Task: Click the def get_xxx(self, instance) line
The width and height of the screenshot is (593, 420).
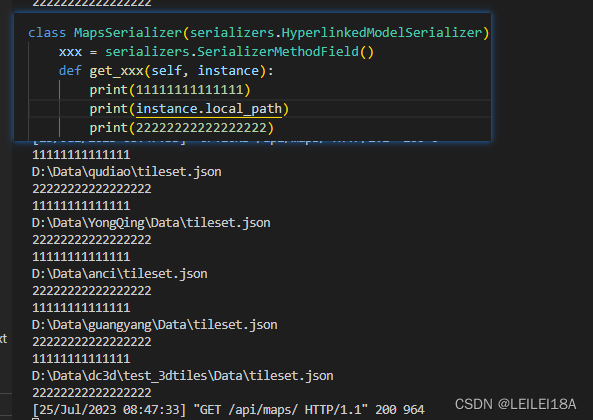Action: [x=166, y=71]
